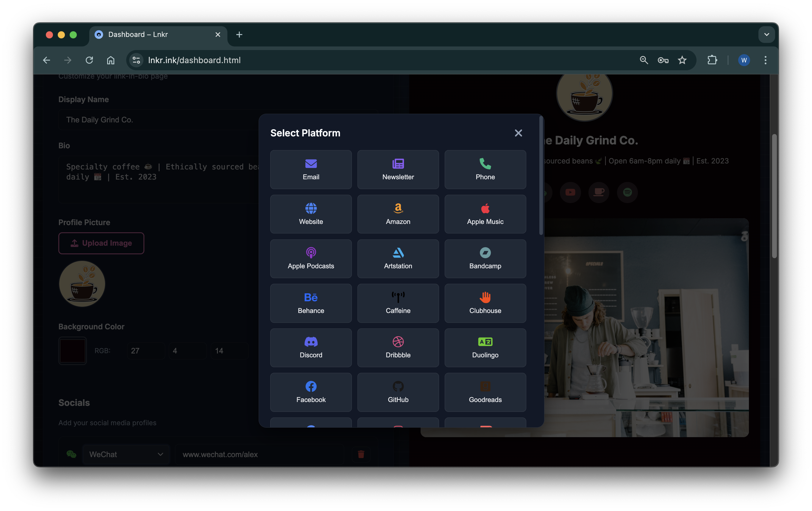Click the Background Color swatch
This screenshot has width=812, height=511.
(x=73, y=350)
